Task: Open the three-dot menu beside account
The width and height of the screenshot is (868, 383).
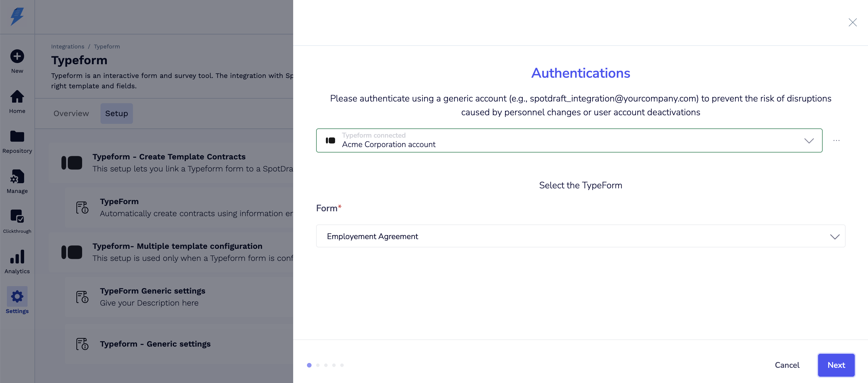Action: [x=836, y=141]
